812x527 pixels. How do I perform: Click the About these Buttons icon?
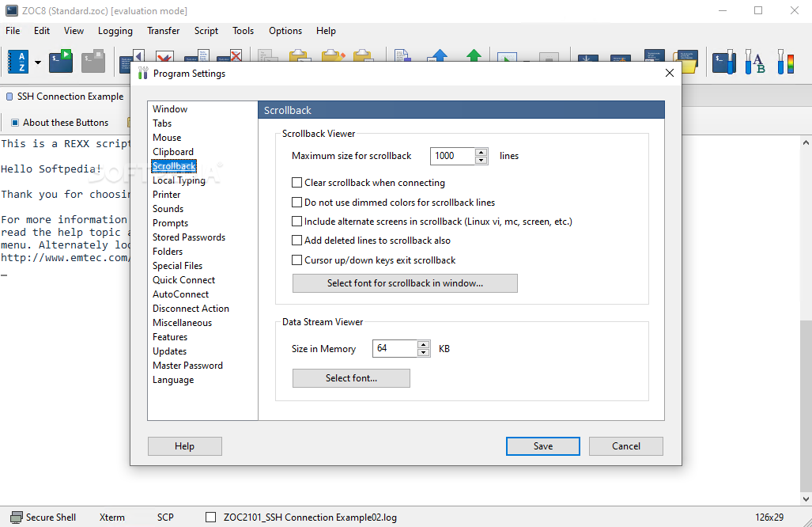pos(15,123)
